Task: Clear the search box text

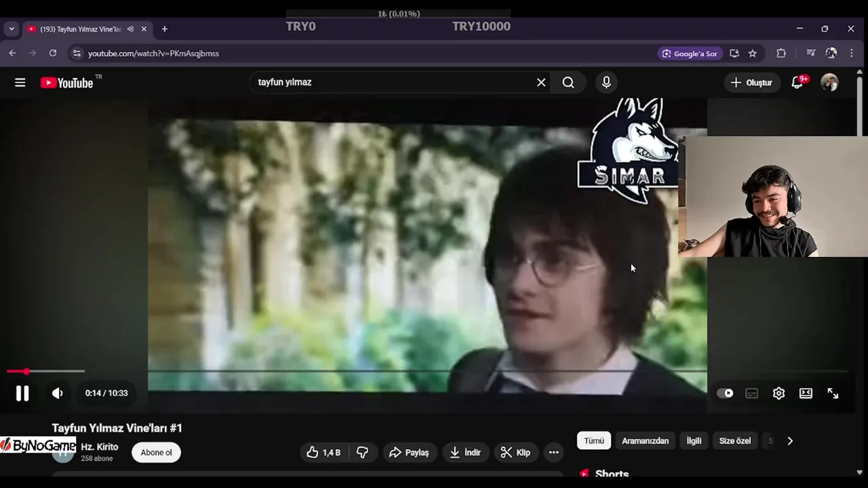Action: click(541, 83)
